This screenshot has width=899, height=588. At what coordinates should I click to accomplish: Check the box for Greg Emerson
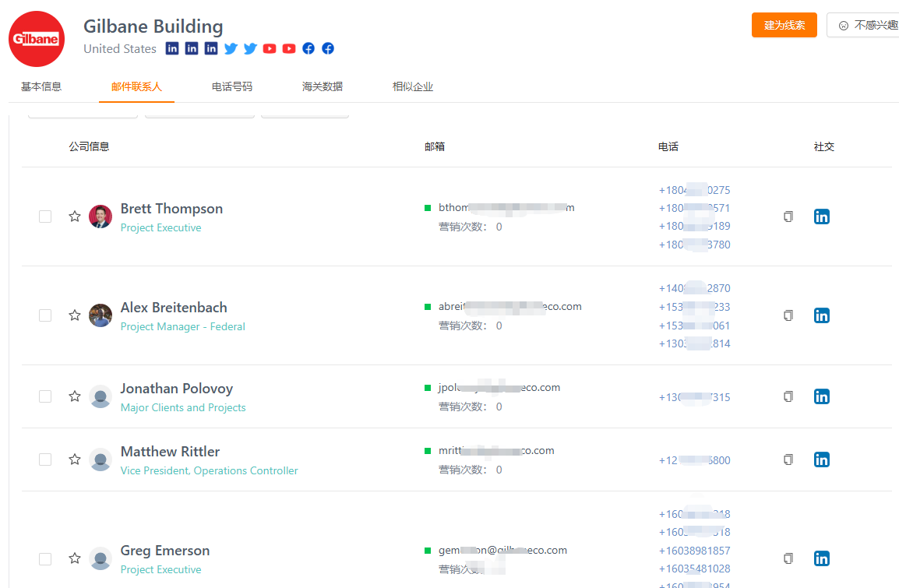pos(45,558)
